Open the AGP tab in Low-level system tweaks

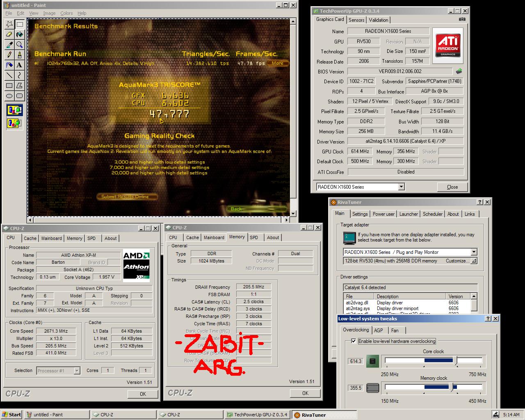click(379, 331)
